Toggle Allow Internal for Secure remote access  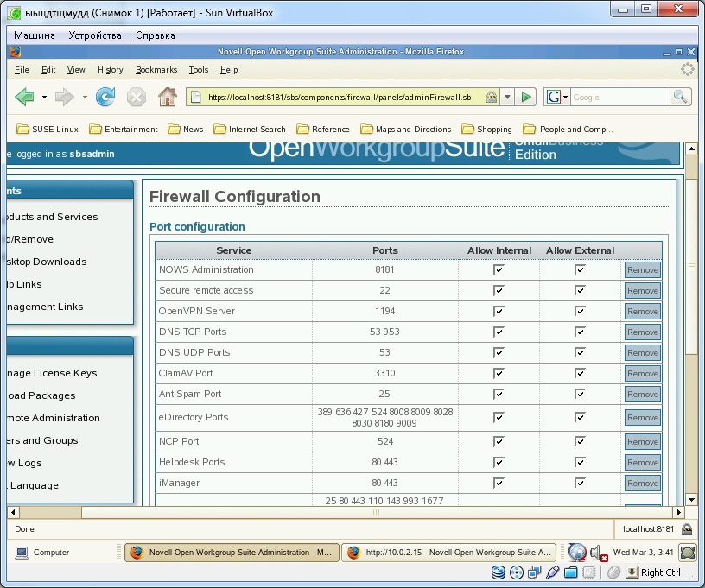click(499, 290)
